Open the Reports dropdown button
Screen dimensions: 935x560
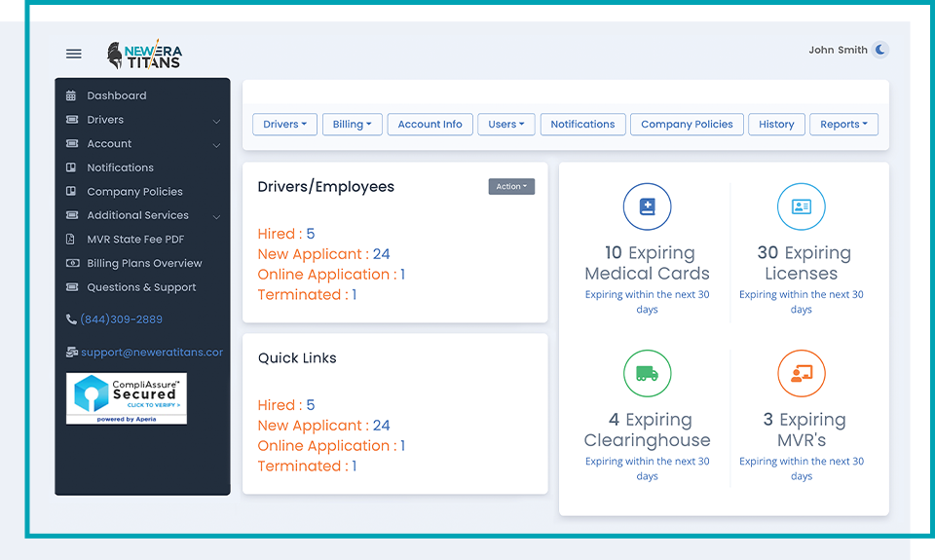point(843,124)
